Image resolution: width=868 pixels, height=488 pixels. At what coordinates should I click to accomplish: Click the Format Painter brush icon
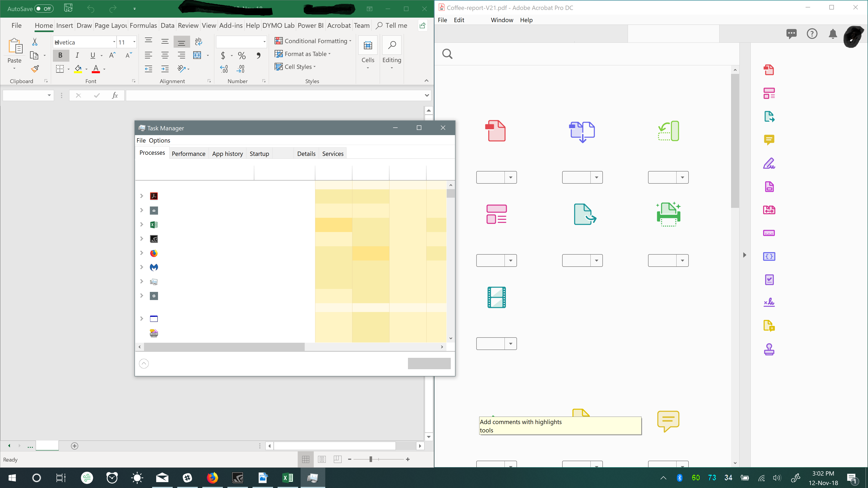[35, 69]
